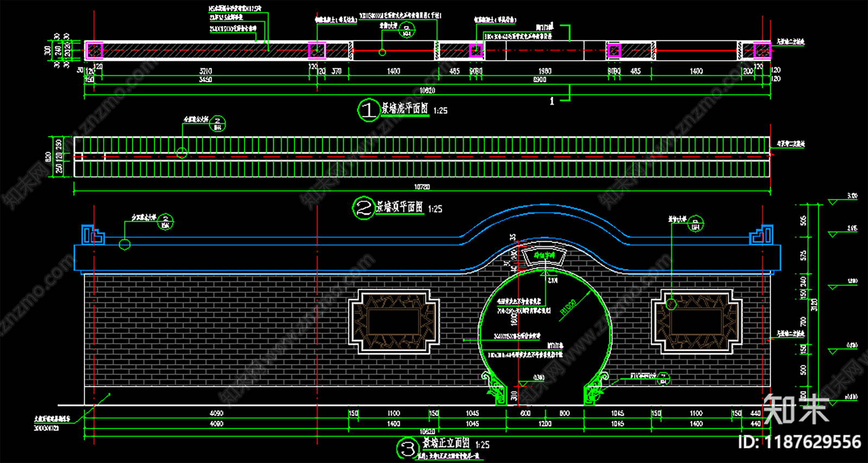Pick the blue scroll ornament at ridge's right end

click(762, 235)
